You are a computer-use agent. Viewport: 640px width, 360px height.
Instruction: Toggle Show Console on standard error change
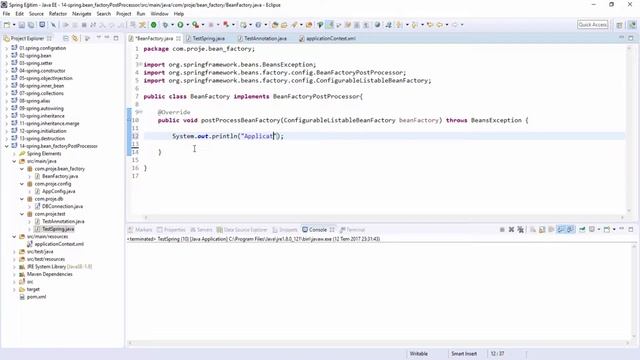pos(570,229)
